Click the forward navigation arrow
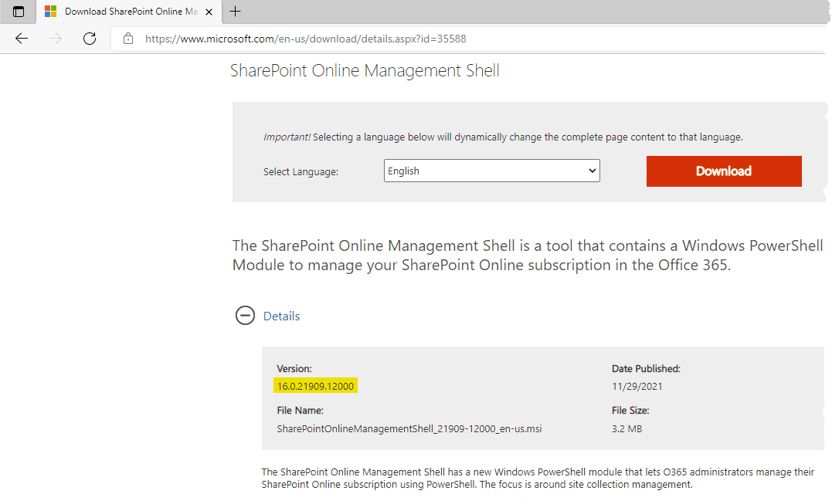 (56, 38)
